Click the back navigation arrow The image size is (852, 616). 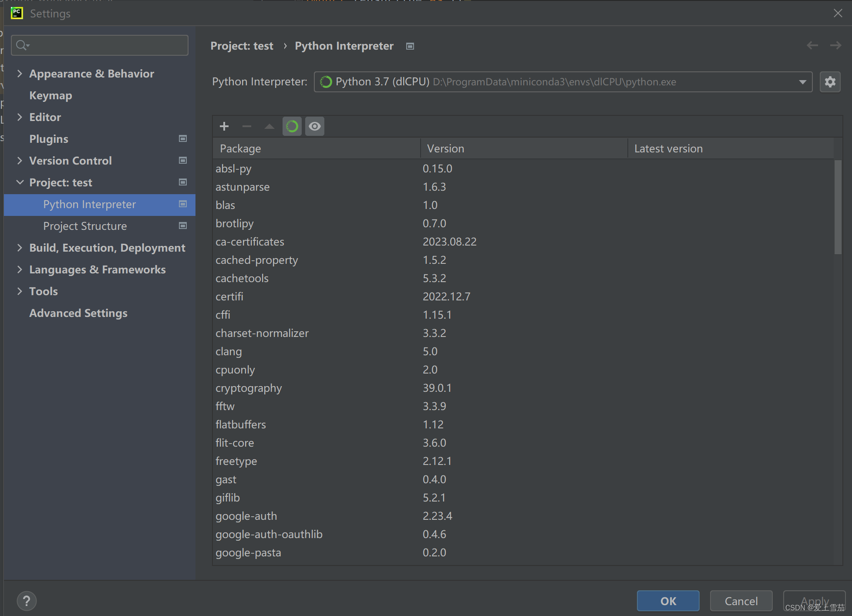coord(812,45)
